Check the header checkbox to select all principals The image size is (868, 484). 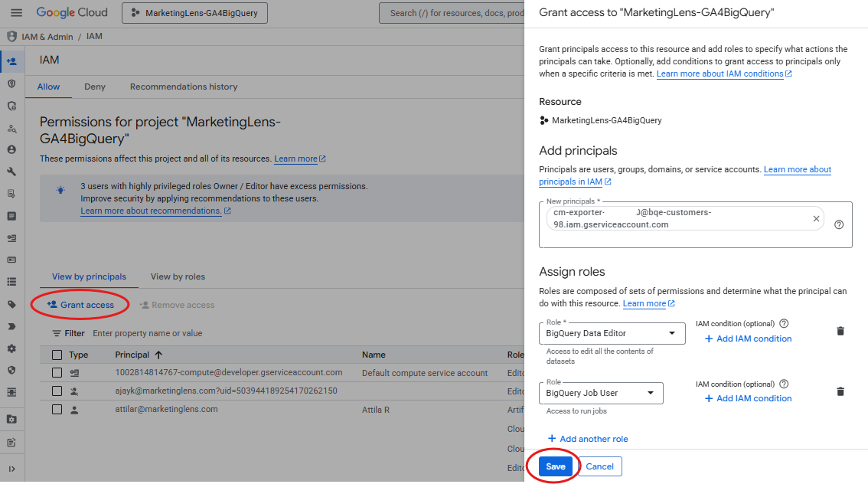tap(57, 355)
